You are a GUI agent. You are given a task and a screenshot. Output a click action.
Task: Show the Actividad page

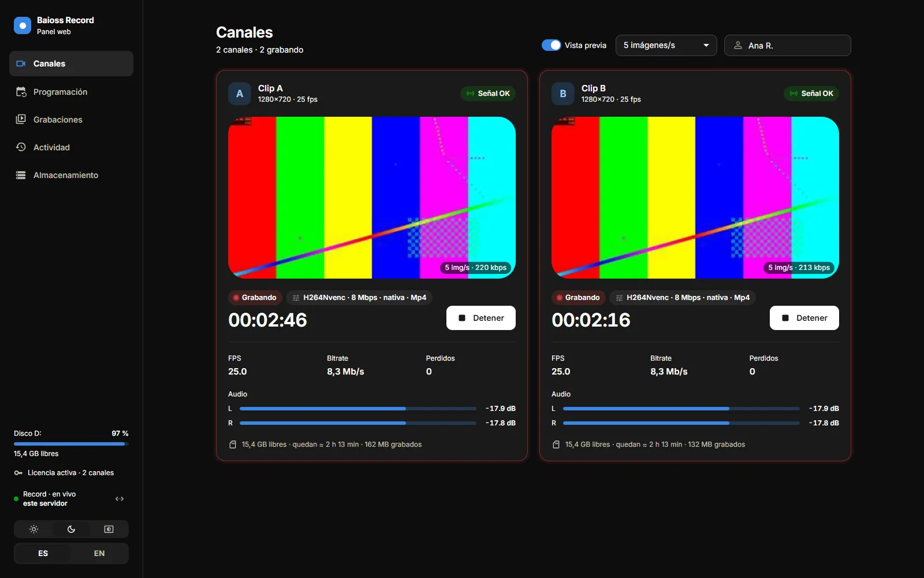click(71, 147)
